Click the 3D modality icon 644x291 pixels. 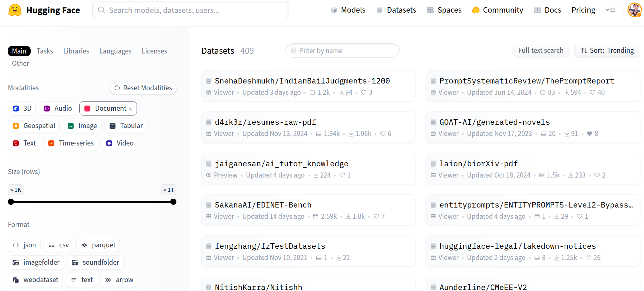16,108
